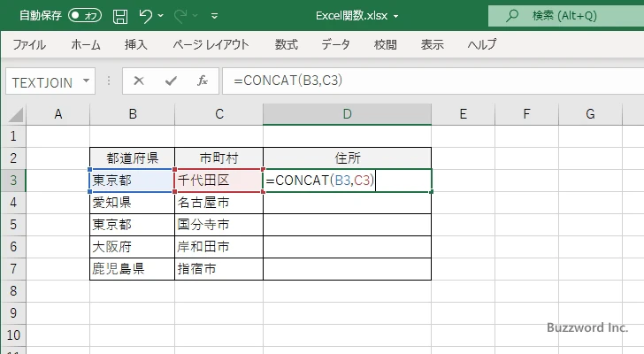Click the greyed-out Redo icon

180,16
